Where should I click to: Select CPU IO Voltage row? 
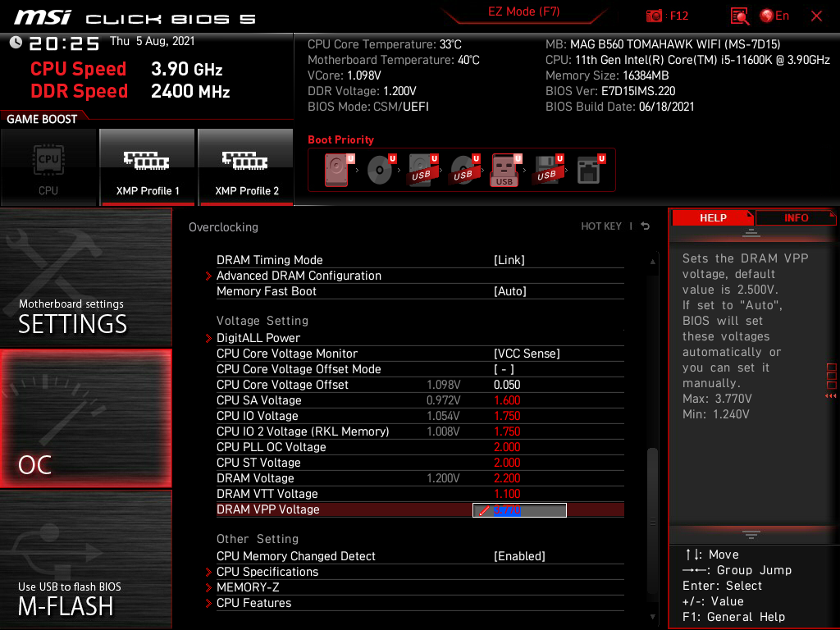(x=420, y=416)
